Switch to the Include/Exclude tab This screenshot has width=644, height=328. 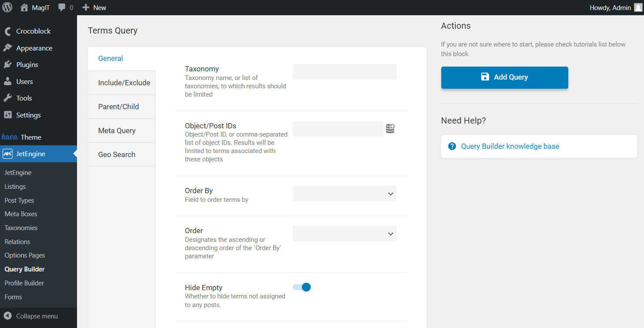point(121,83)
